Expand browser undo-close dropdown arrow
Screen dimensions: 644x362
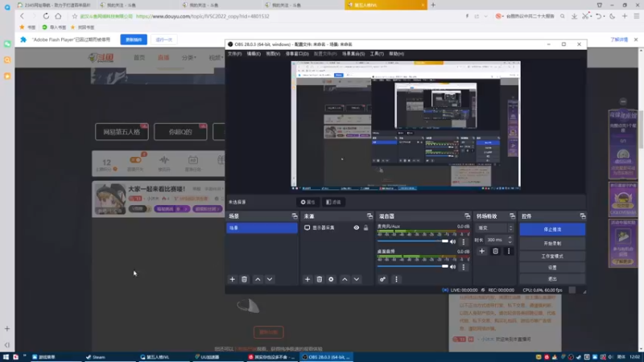[x=605, y=16]
